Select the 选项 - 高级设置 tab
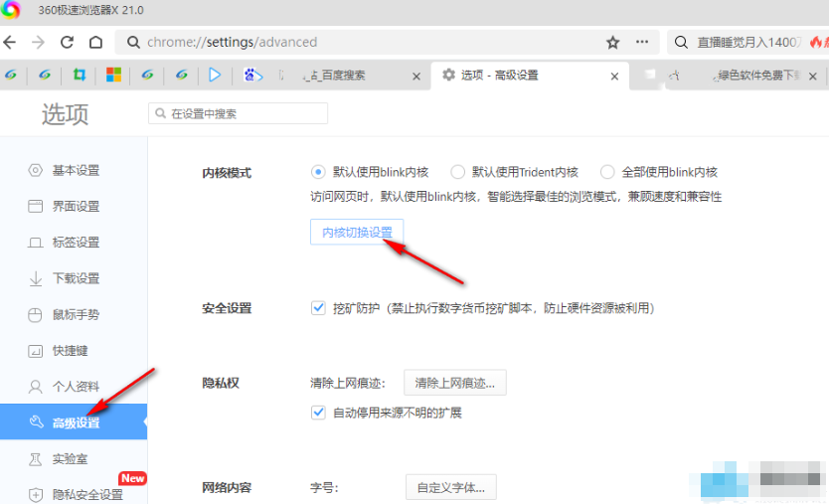This screenshot has width=829, height=504. tap(530, 76)
